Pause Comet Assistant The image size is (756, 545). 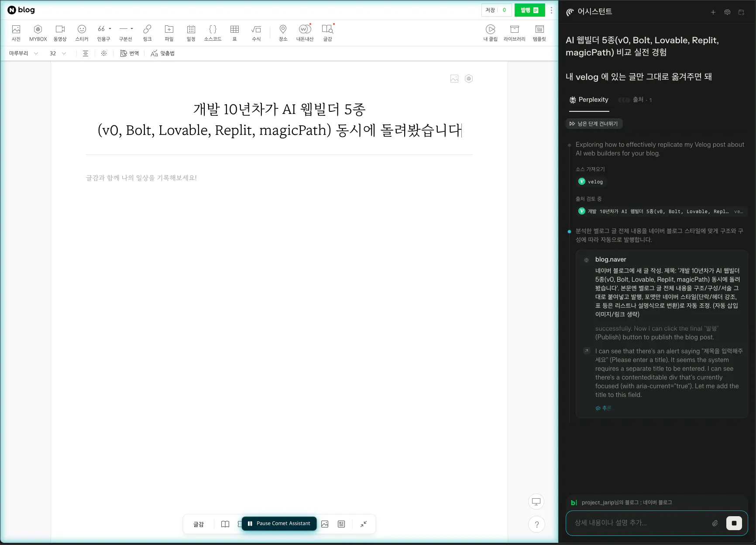279,524
